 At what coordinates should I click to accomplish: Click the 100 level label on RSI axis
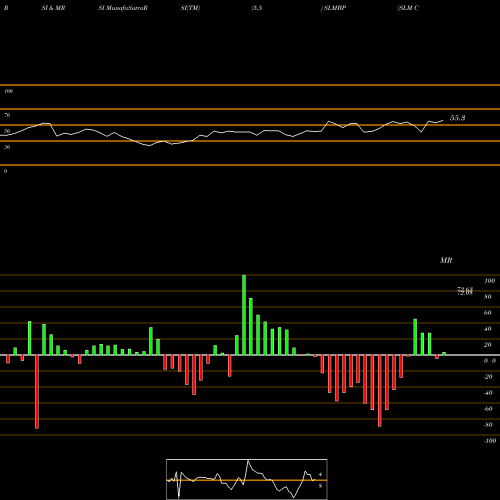tap(8, 91)
